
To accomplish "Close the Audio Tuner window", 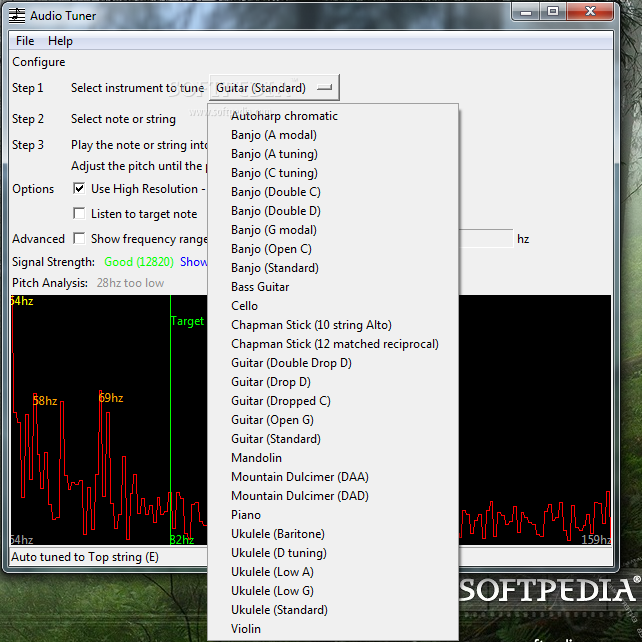I will 590,12.
